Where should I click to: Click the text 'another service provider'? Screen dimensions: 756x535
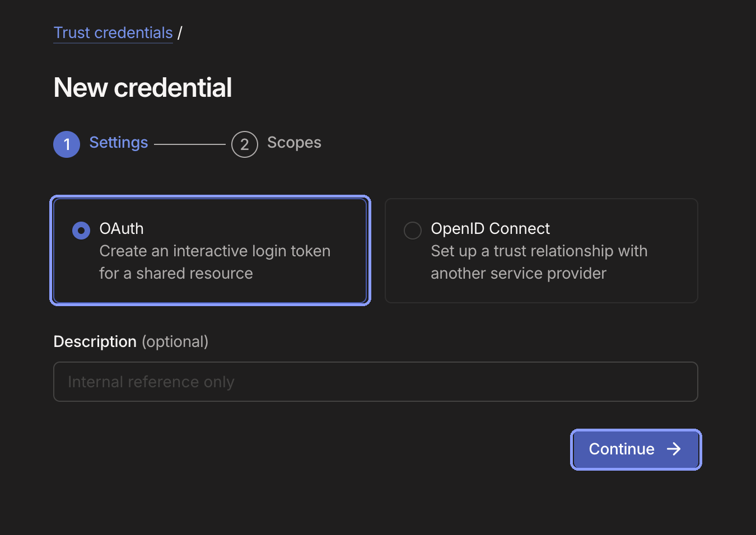519,273
